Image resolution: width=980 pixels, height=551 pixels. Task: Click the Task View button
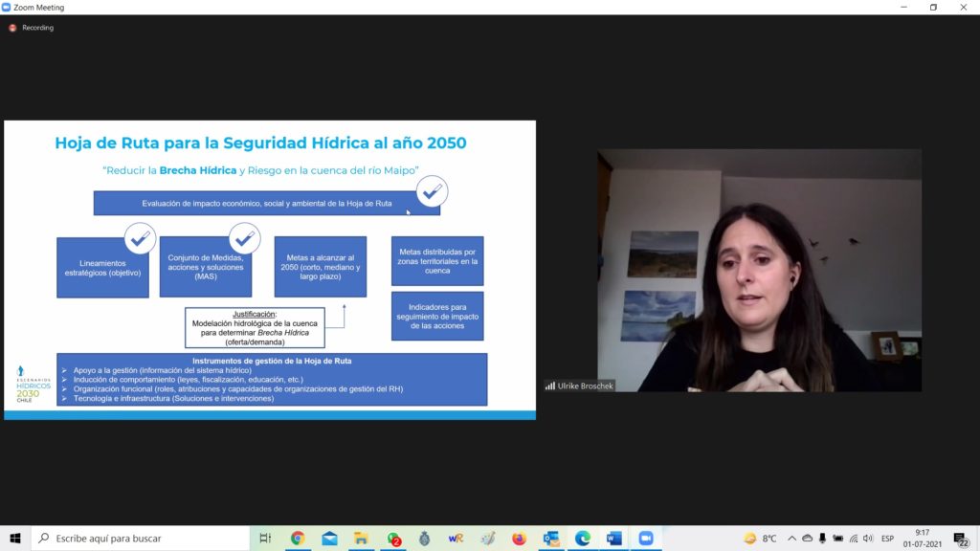point(265,539)
